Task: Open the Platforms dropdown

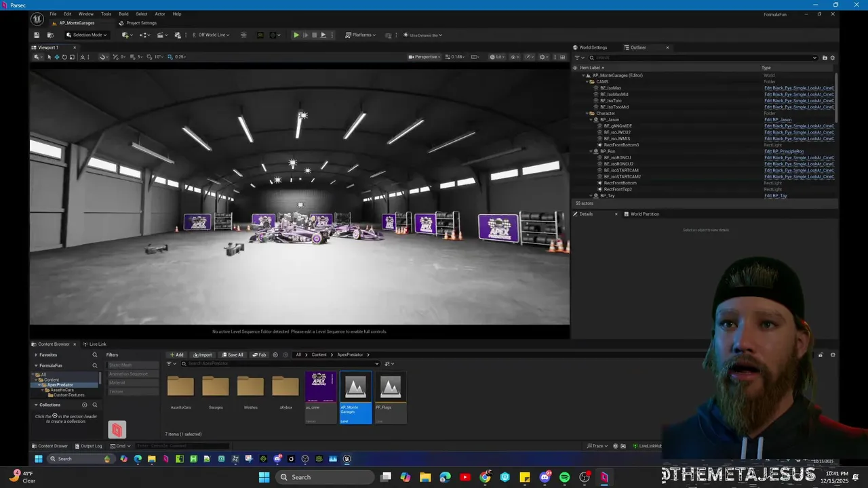Action: (x=361, y=35)
